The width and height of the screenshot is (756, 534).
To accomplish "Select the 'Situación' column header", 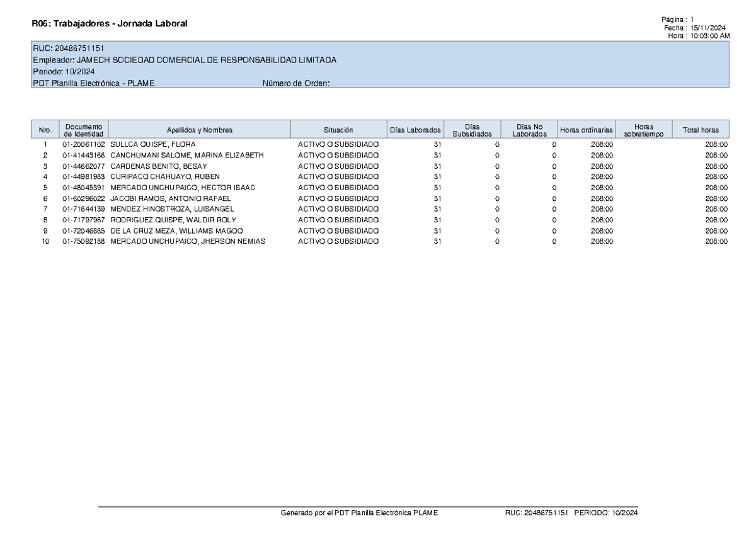I will point(338,130).
